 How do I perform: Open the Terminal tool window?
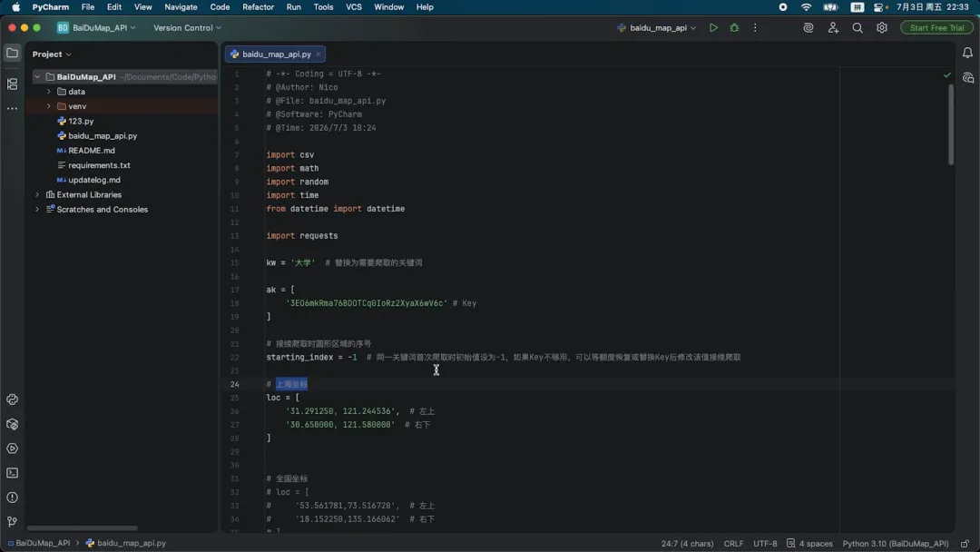(12, 473)
